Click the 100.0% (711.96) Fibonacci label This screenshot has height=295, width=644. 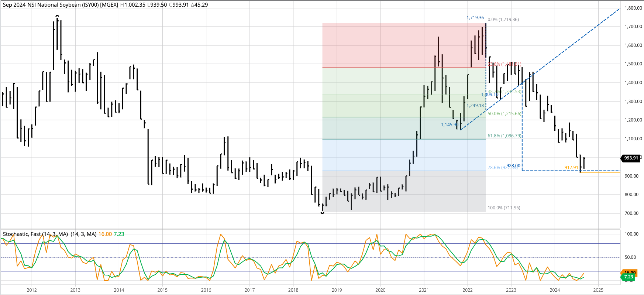coord(504,208)
